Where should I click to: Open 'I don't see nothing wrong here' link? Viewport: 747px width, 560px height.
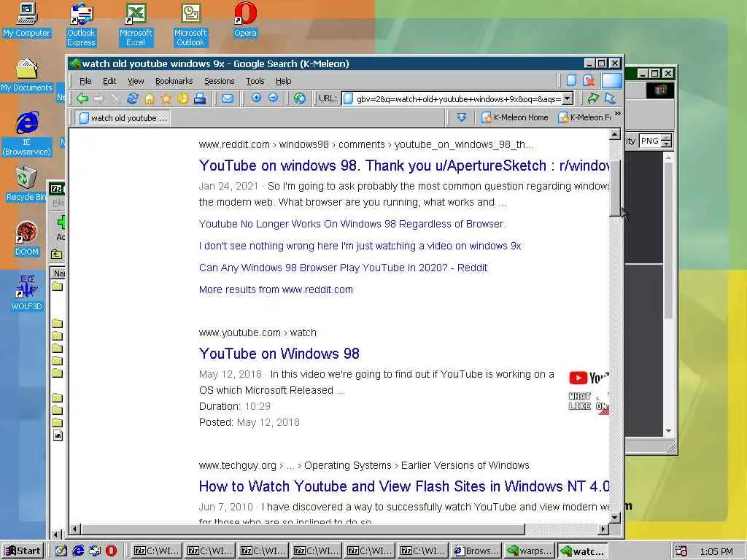coord(360,246)
